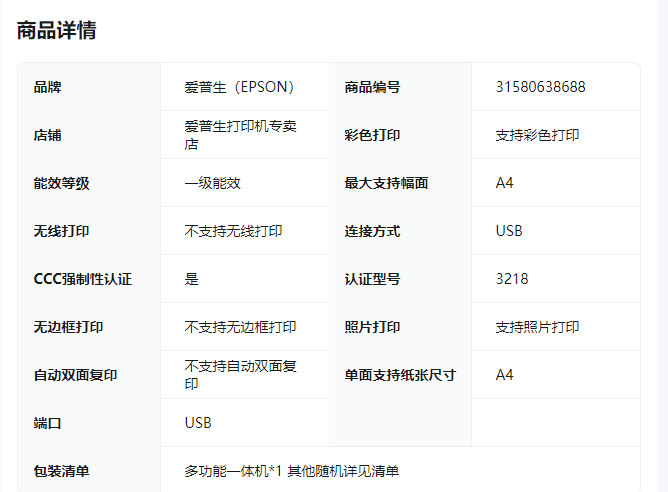Click A4 value beside 单面支持纸张尺寸
668x492 pixels.
[x=504, y=375]
